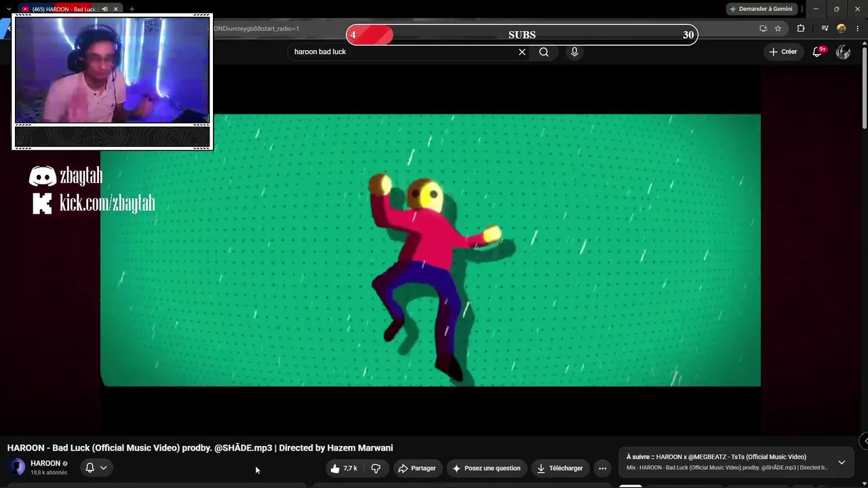Clear the YouTube search query
This screenshot has width=868, height=488.
click(x=522, y=52)
